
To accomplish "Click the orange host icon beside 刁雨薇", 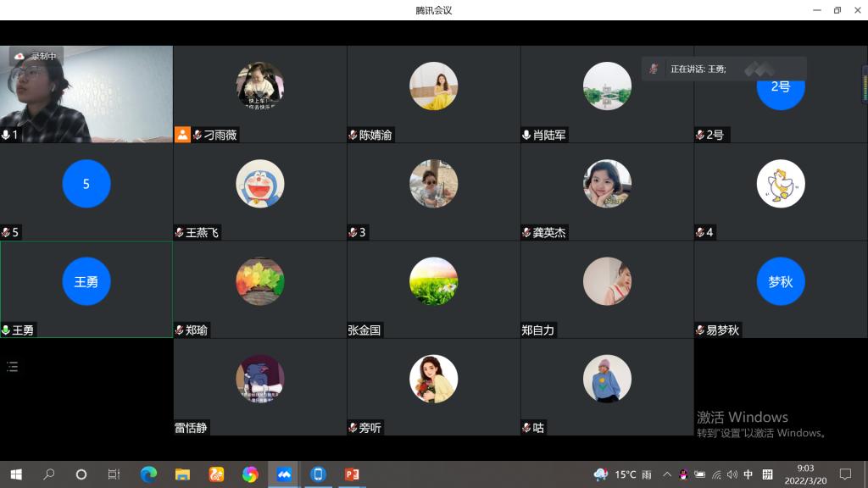I will click(x=182, y=135).
